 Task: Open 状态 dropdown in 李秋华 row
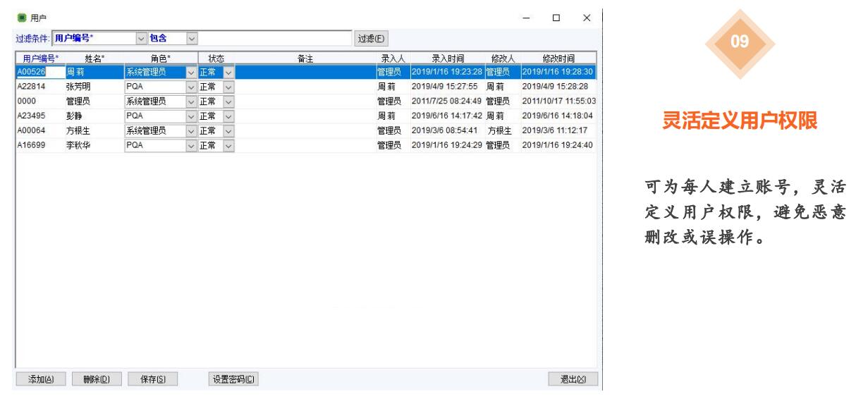[x=228, y=145]
